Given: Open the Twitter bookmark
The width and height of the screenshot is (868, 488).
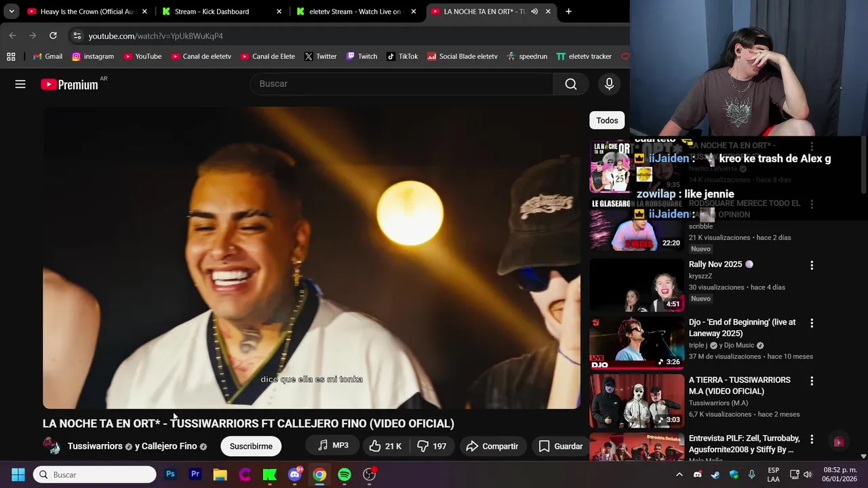Looking at the screenshot, I should (x=320, y=56).
